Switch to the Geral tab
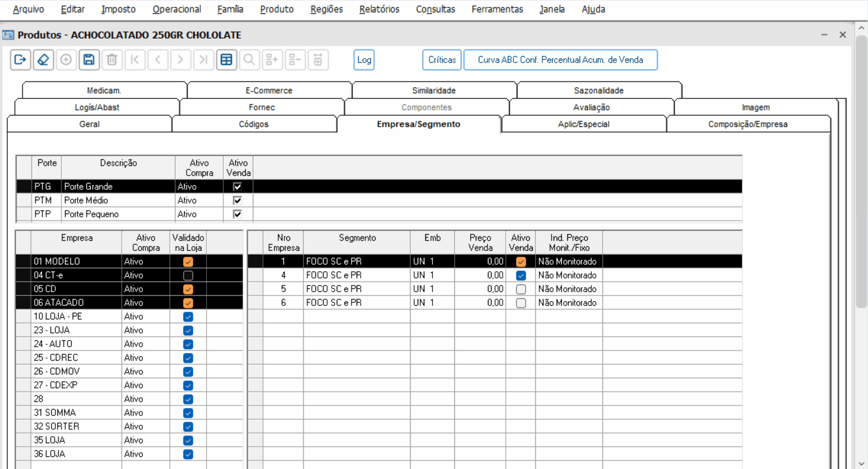This screenshot has width=868, height=469. [x=90, y=124]
